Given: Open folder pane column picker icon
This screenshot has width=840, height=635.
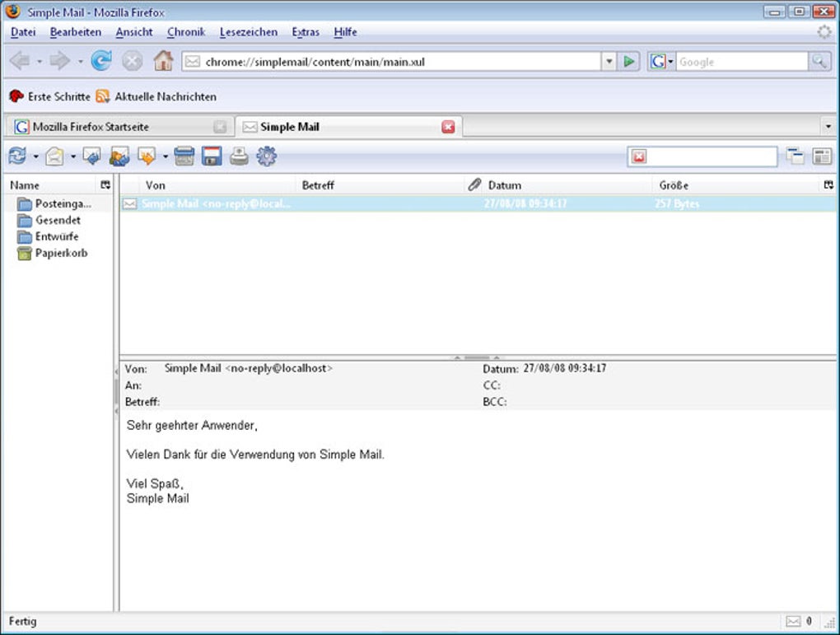Looking at the screenshot, I should (105, 184).
